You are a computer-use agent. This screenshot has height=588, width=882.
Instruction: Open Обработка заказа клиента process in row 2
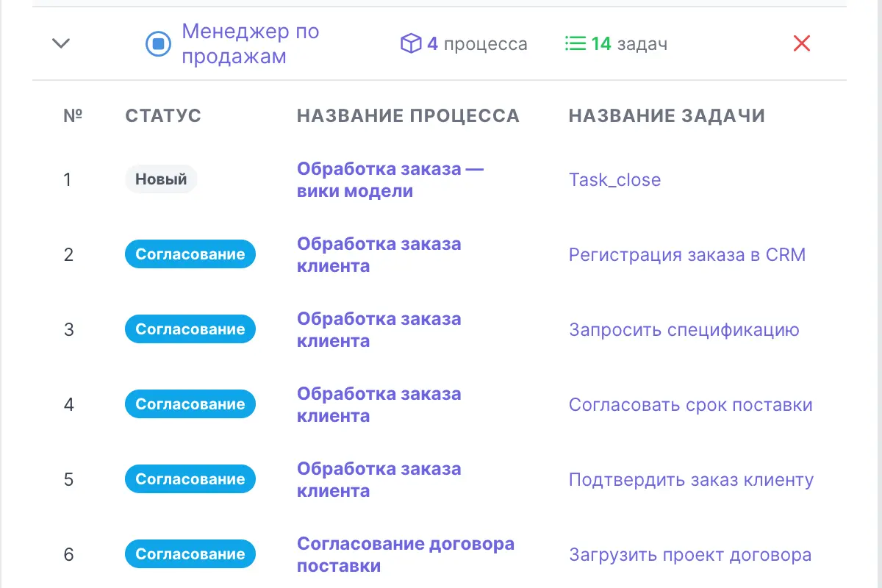[379, 255]
